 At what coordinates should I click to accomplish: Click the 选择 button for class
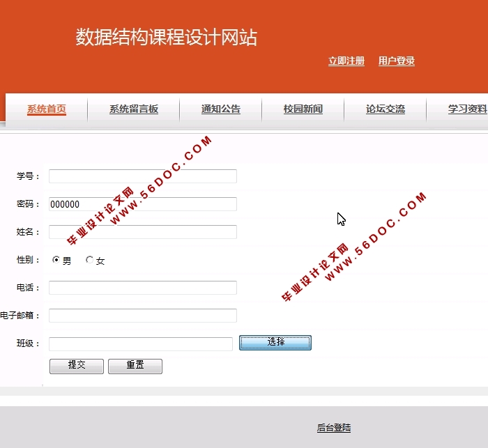(275, 343)
